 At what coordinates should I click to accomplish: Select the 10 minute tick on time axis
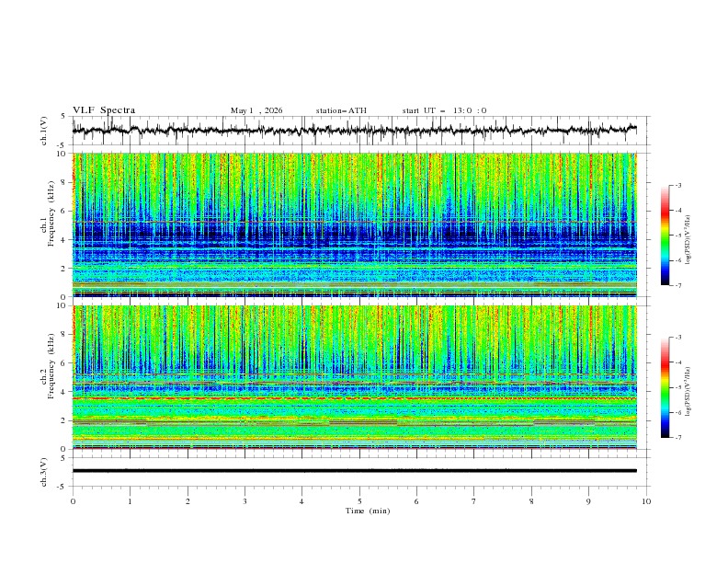click(x=646, y=501)
